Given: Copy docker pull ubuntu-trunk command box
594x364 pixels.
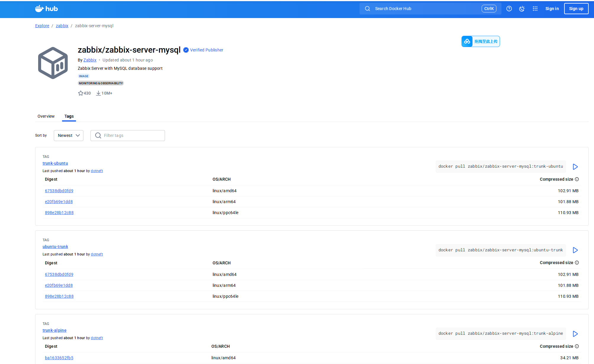Looking at the screenshot, I should (x=500, y=250).
